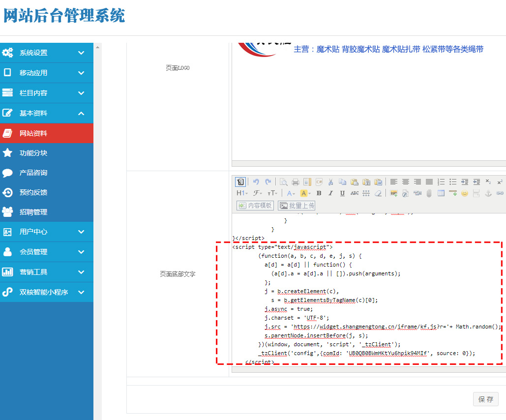Go to the 功能分块 section
Screen dimensions: 506x420
tap(47, 153)
